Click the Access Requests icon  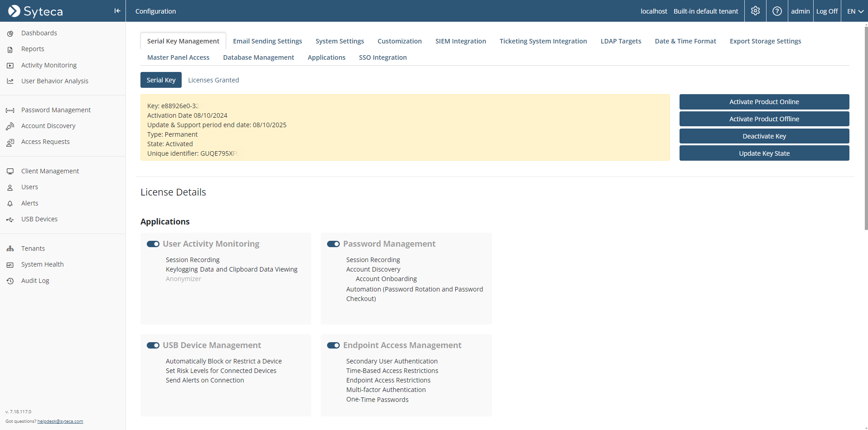point(10,142)
